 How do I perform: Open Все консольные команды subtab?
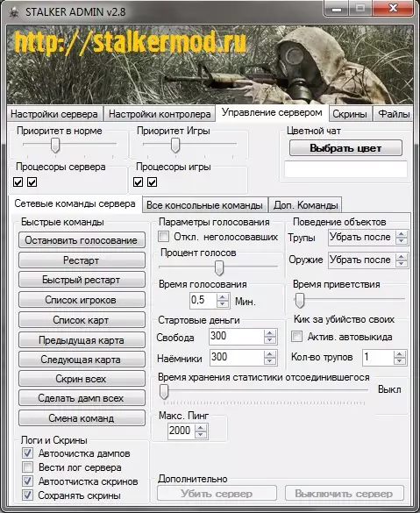point(205,205)
